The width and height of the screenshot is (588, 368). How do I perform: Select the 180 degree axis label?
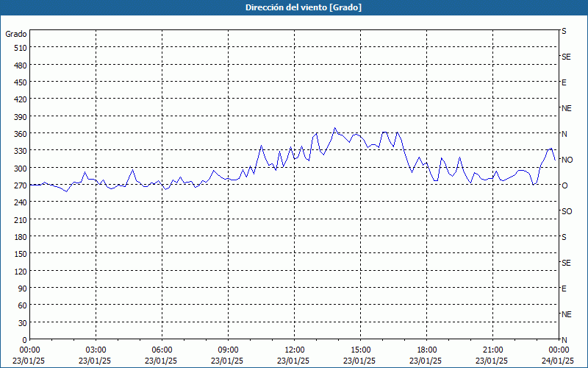coord(21,237)
